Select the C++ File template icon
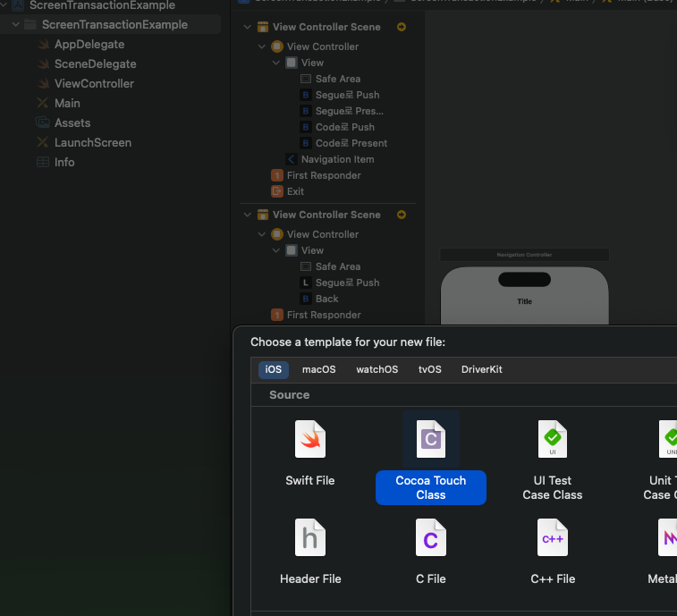The width and height of the screenshot is (677, 616). 552,537
